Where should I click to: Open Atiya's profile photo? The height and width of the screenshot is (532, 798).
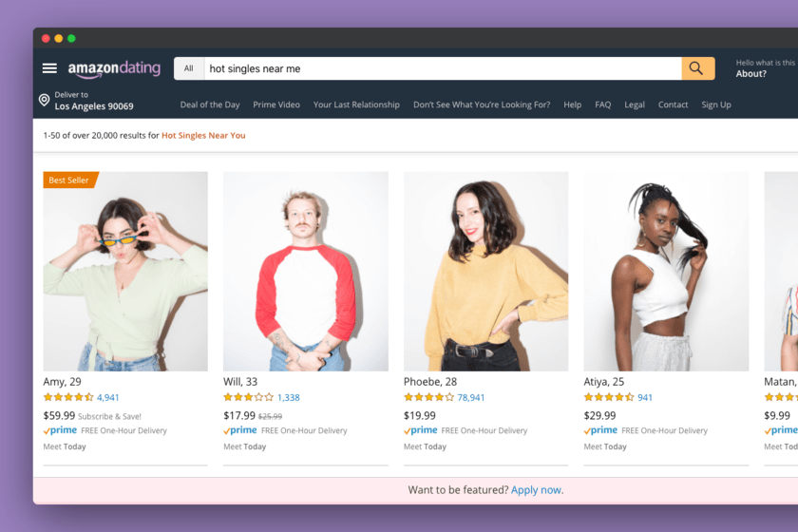pos(666,272)
